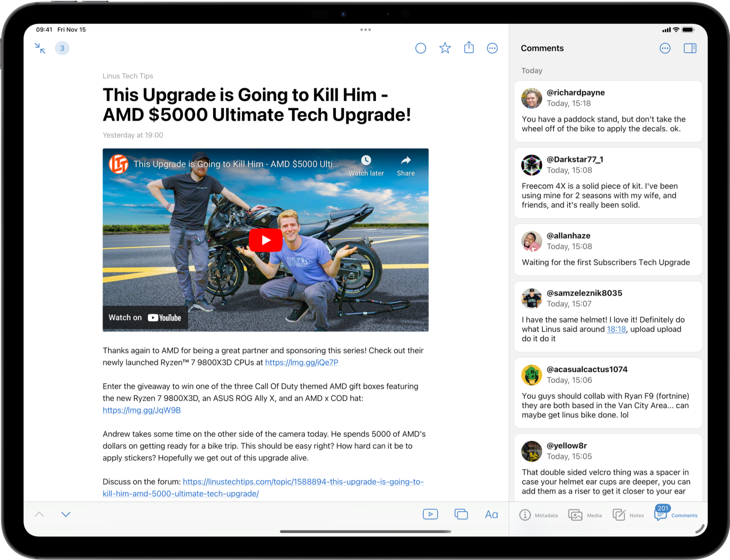This screenshot has height=560, width=730.
Task: Tap the Wi-Fi indicator in status bar
Action: [x=676, y=30]
